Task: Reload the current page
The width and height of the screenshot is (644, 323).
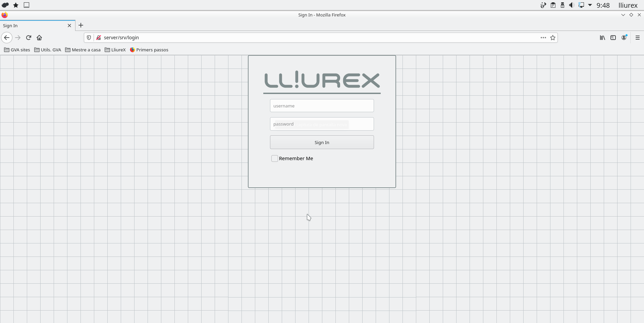Action: [x=29, y=38]
